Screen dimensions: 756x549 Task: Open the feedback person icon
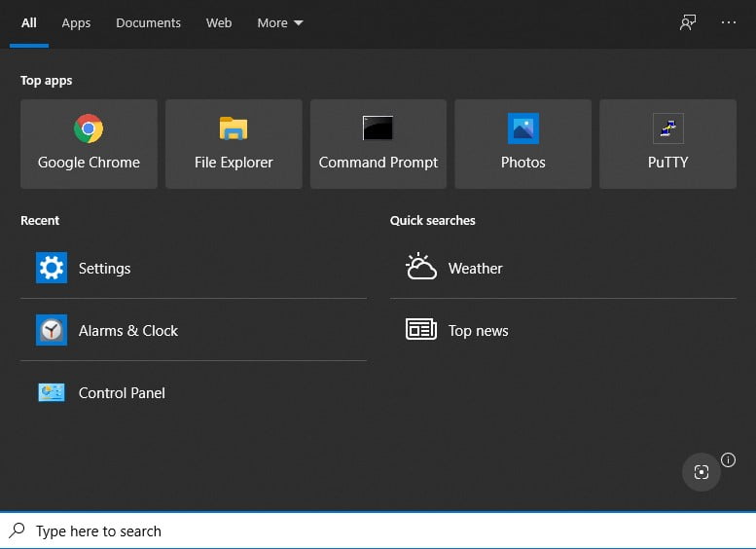688,22
